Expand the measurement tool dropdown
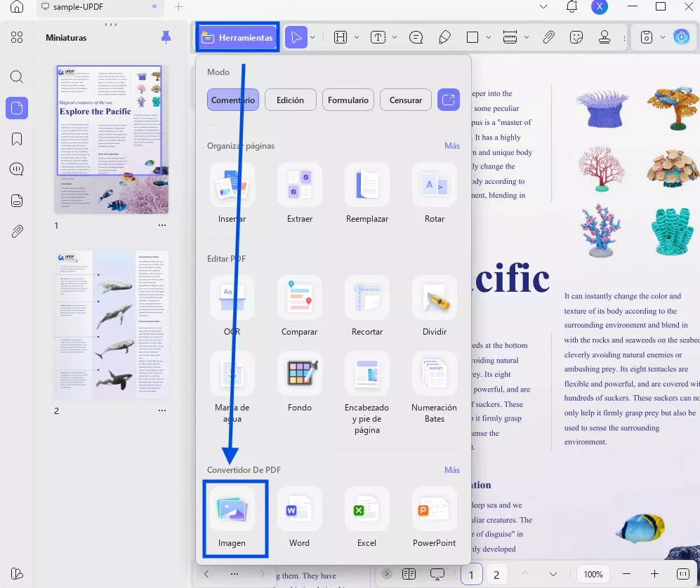Image resolution: width=700 pixels, height=588 pixels. click(527, 37)
